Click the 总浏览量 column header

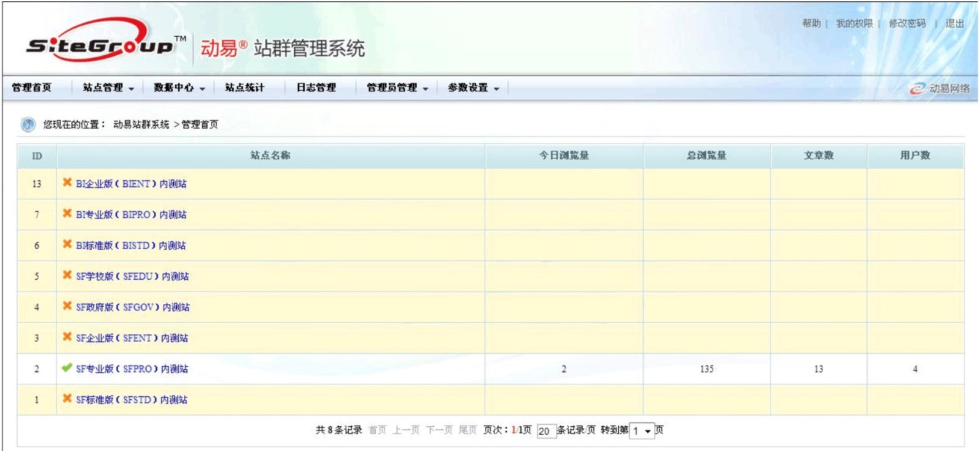click(707, 156)
